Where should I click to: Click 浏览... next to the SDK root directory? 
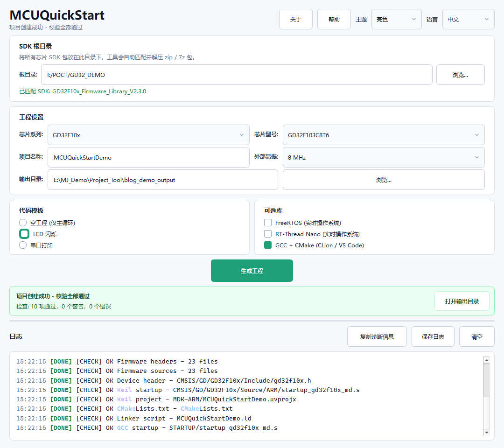(x=460, y=75)
